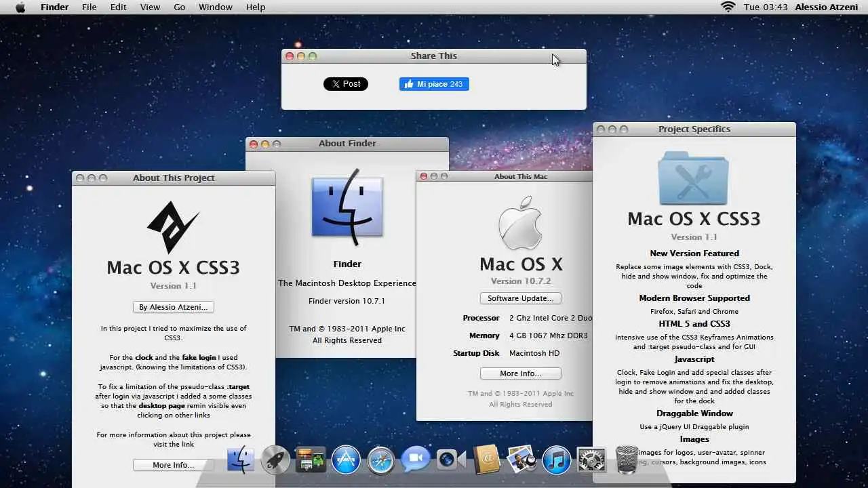Click the Share This title bar

click(434, 56)
